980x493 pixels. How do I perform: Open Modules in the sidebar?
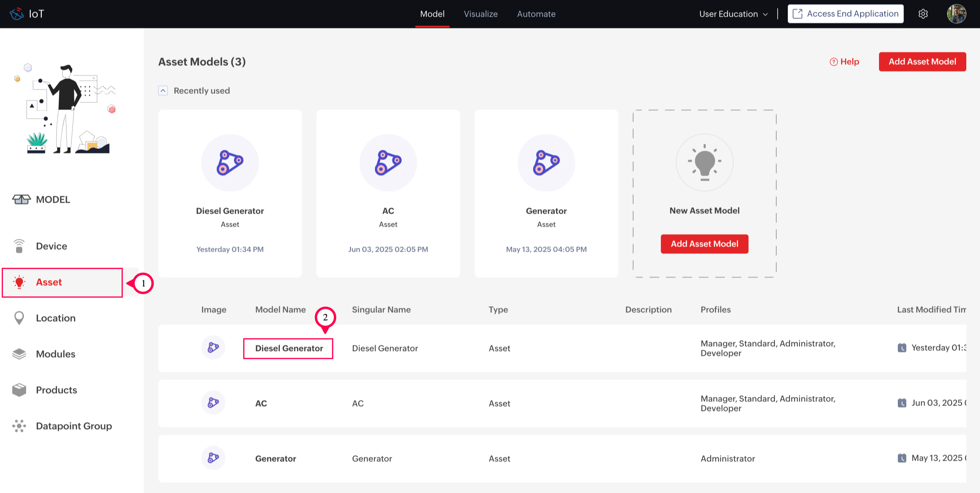click(x=55, y=354)
